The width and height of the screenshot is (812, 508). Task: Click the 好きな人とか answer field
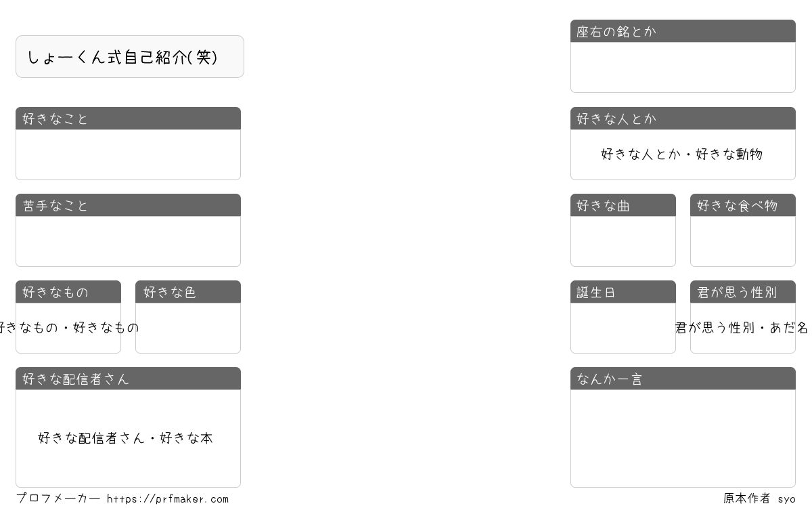click(x=683, y=154)
